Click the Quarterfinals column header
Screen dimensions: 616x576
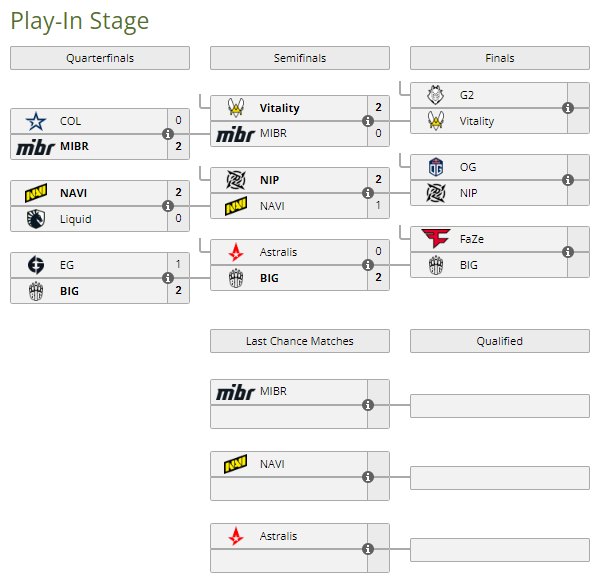pyautogui.click(x=100, y=58)
